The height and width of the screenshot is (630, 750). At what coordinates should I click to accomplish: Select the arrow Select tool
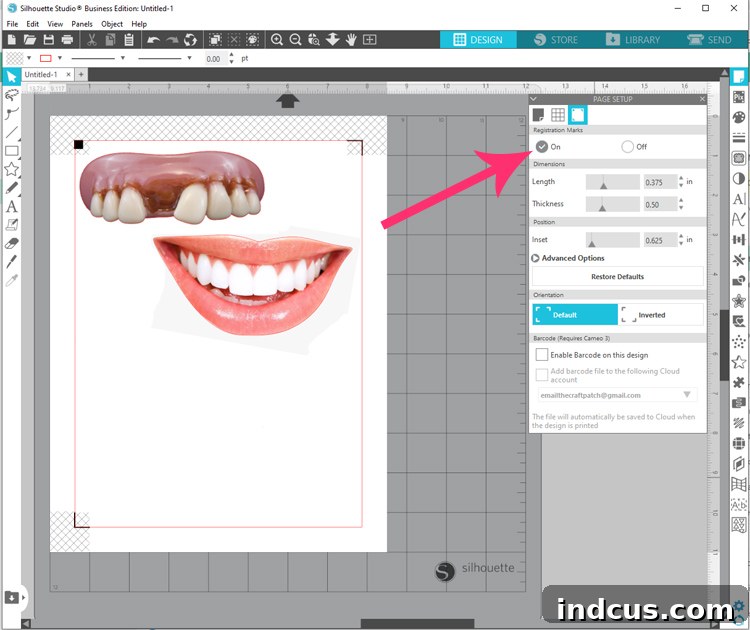[x=11, y=76]
